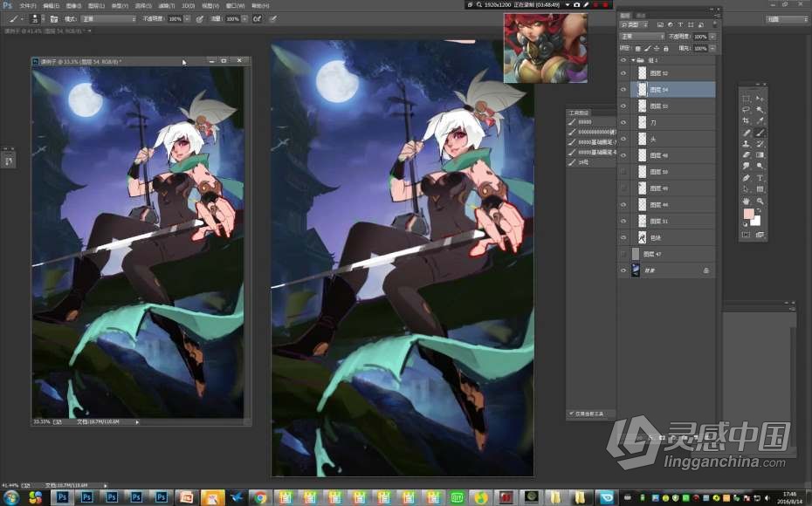Viewport: 812px width, 506px height.
Task: Select the History Brush tool
Action: (760, 144)
